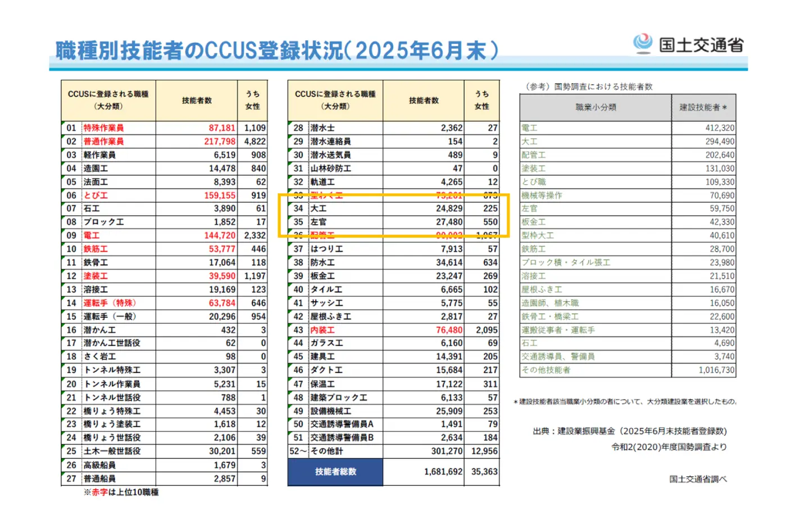Click the 普通作業員 count 217,798
Viewport: 791px width, 532px height.
(220, 142)
